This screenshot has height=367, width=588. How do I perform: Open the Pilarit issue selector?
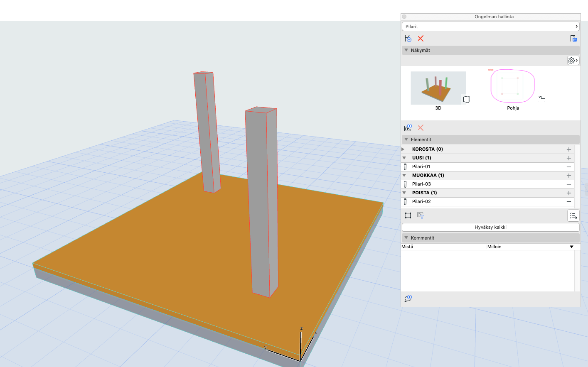[x=490, y=26]
